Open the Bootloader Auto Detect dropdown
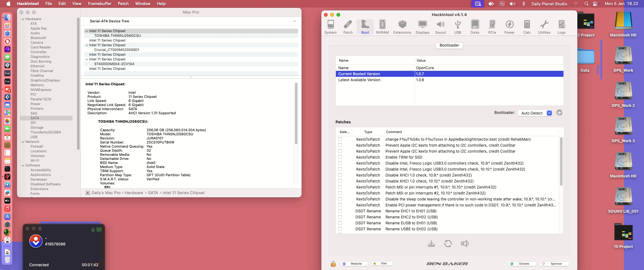This screenshot has height=270, width=644. (x=535, y=113)
